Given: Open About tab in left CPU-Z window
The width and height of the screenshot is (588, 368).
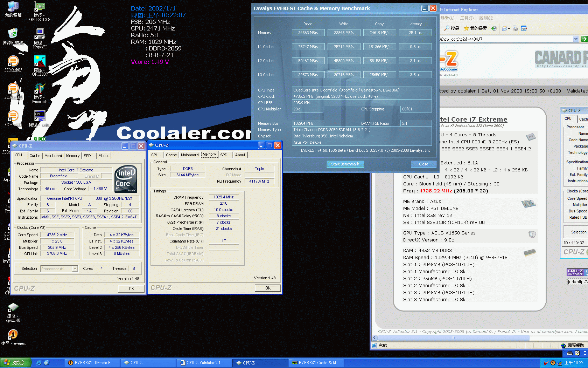Looking at the screenshot, I should pos(103,156).
